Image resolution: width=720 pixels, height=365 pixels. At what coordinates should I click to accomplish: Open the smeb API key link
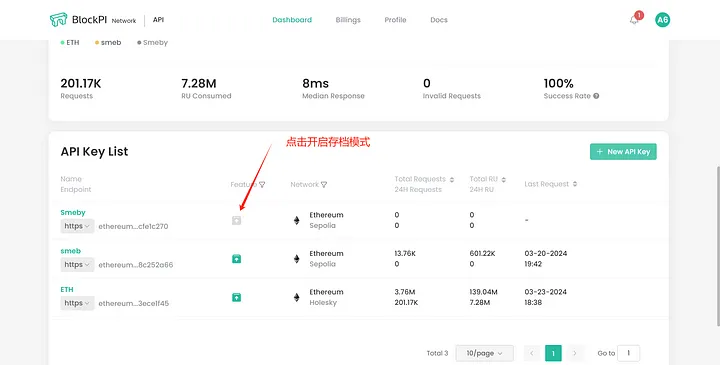(71, 251)
